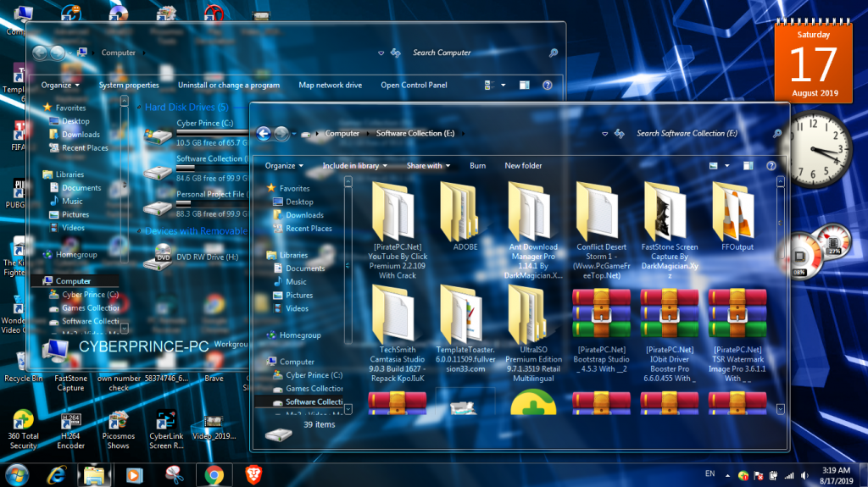This screenshot has height=487, width=868.
Task: Toggle preview pane in Software Collection window
Action: click(x=748, y=165)
